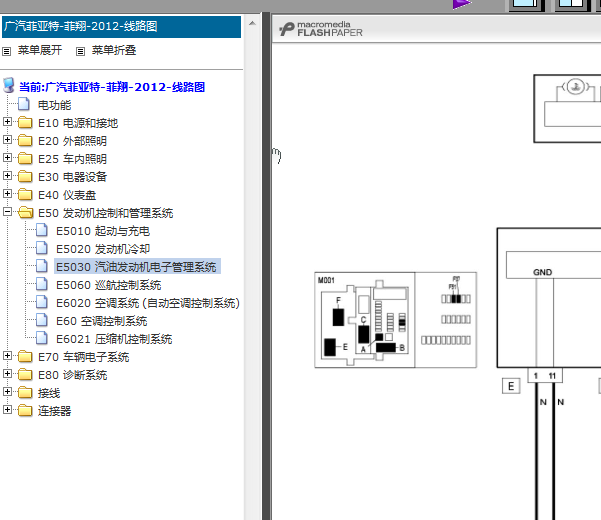Click the single-page view toolbar button
The image size is (601, 520).
coord(526,5)
